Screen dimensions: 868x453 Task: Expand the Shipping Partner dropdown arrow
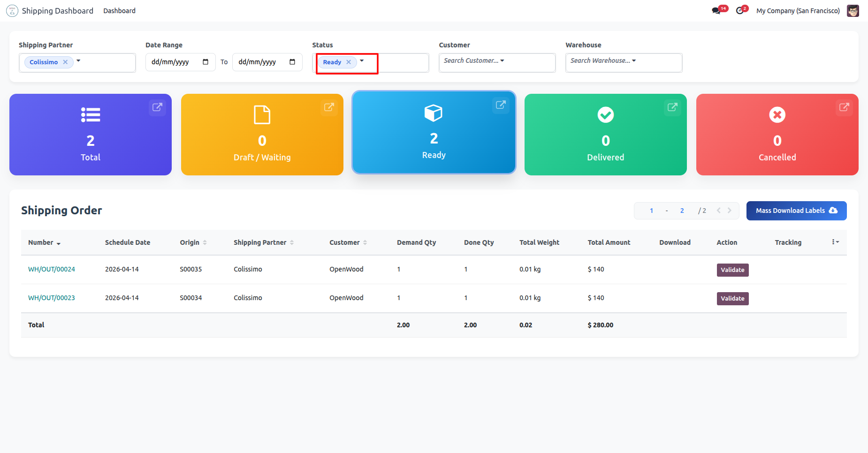click(x=78, y=61)
